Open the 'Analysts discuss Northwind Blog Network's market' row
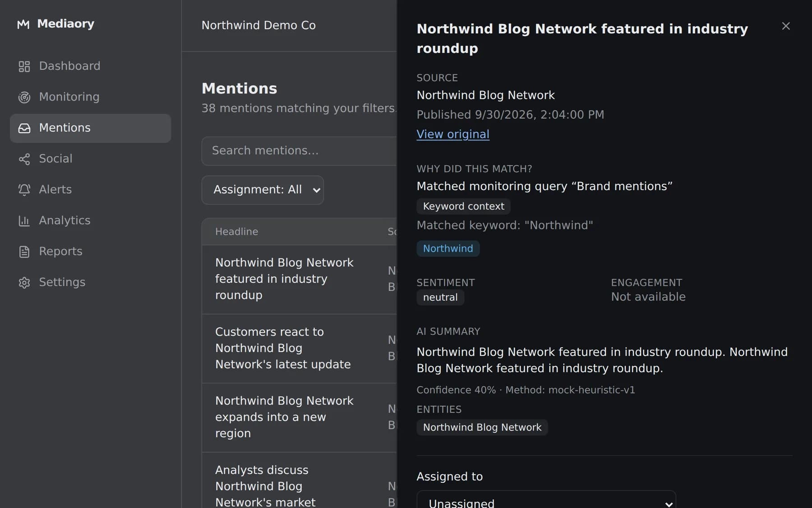The image size is (812, 508). tap(299, 481)
